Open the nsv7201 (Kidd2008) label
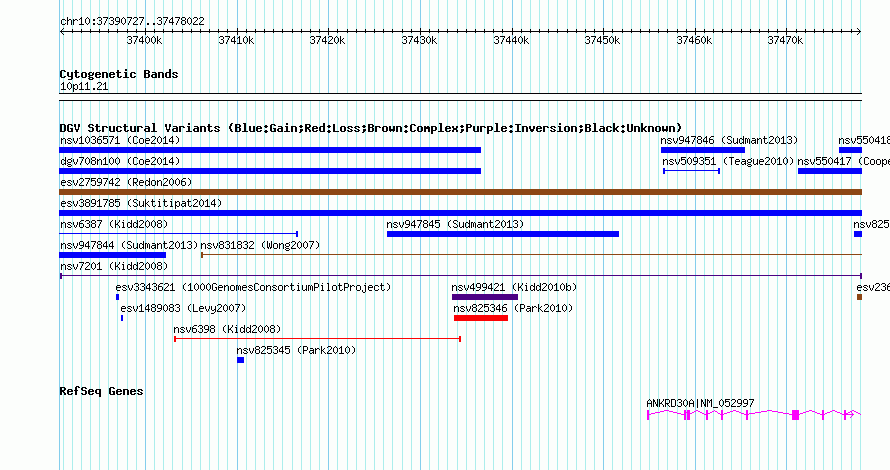The image size is (890, 470). tap(114, 266)
